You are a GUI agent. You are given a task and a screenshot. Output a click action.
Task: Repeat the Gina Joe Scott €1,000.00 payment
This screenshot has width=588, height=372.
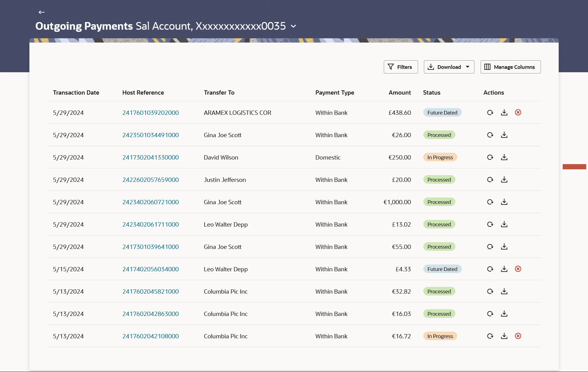490,202
